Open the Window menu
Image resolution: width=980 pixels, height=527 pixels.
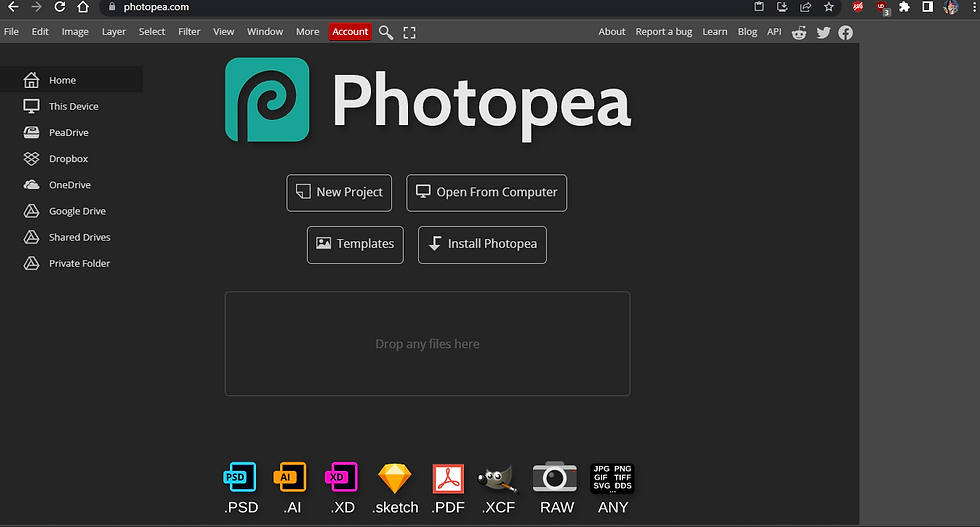tap(265, 32)
